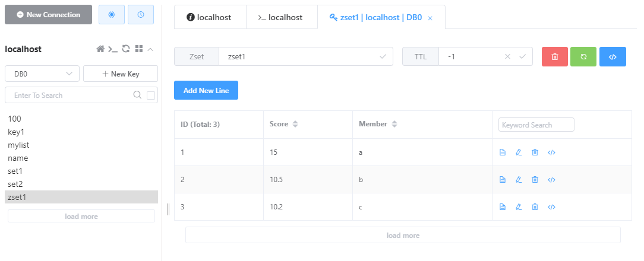Switch to the localhost info tab
Image resolution: width=644 pixels, height=261 pixels.
point(210,17)
